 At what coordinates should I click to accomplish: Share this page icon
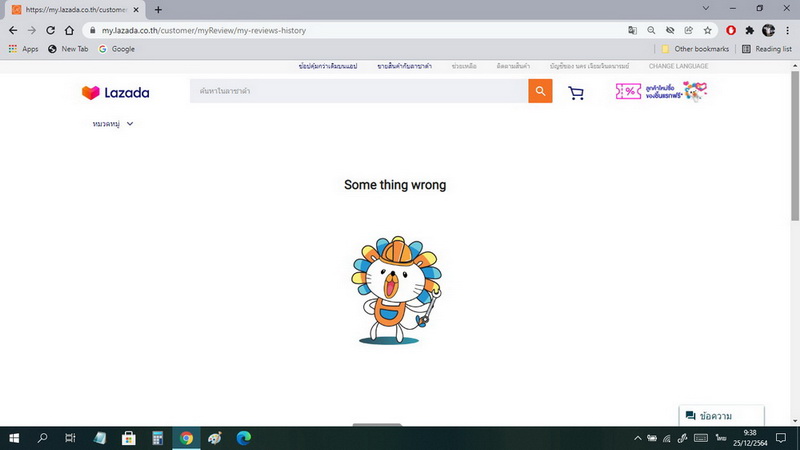click(689, 31)
